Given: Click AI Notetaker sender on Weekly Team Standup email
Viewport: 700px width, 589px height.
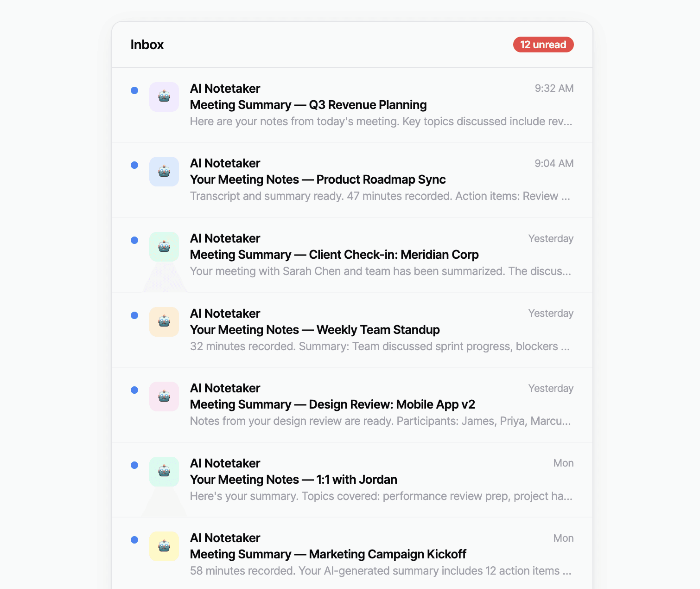Looking at the screenshot, I should pyautogui.click(x=225, y=314).
